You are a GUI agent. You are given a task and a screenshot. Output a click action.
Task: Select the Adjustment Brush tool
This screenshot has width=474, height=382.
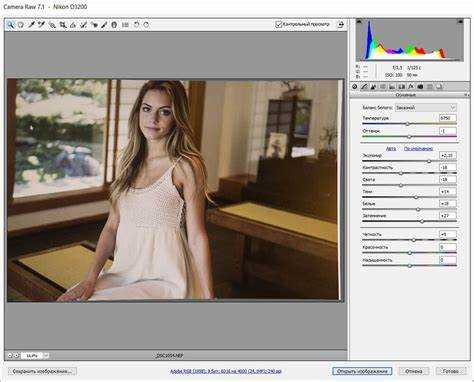(104, 25)
